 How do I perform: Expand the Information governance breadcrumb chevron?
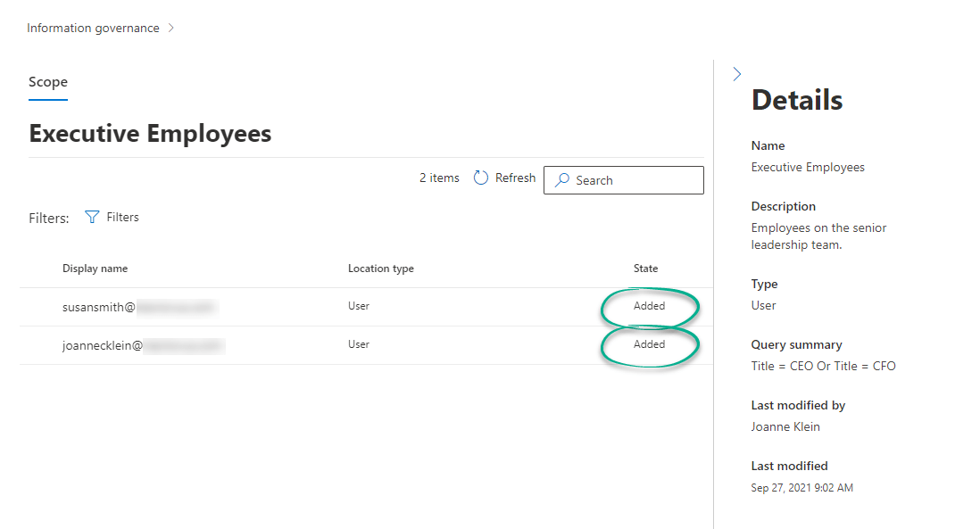coord(170,28)
